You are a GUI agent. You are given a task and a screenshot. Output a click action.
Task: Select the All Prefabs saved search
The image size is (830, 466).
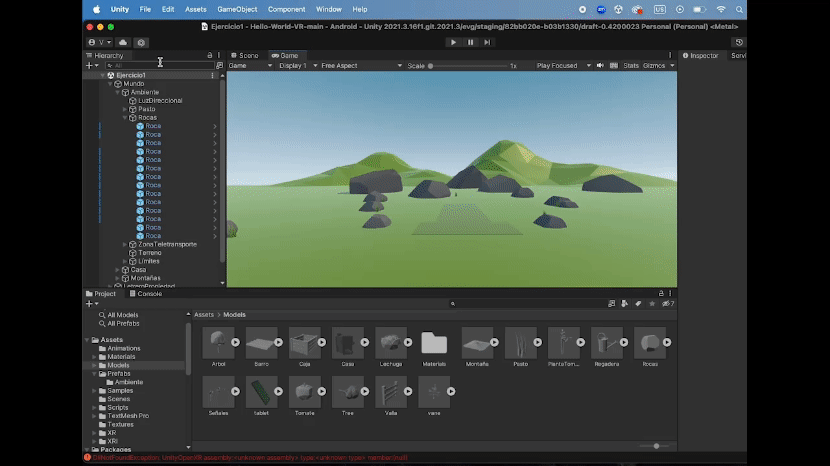123,324
